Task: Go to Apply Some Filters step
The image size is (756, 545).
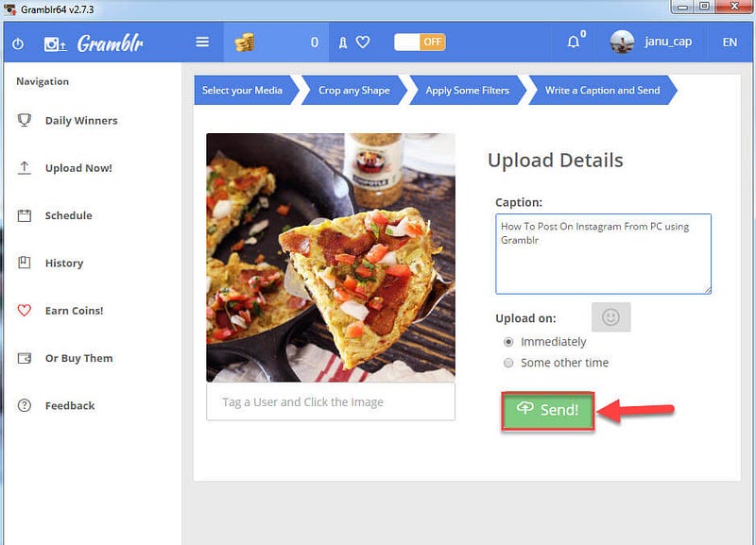Action: 468,90
